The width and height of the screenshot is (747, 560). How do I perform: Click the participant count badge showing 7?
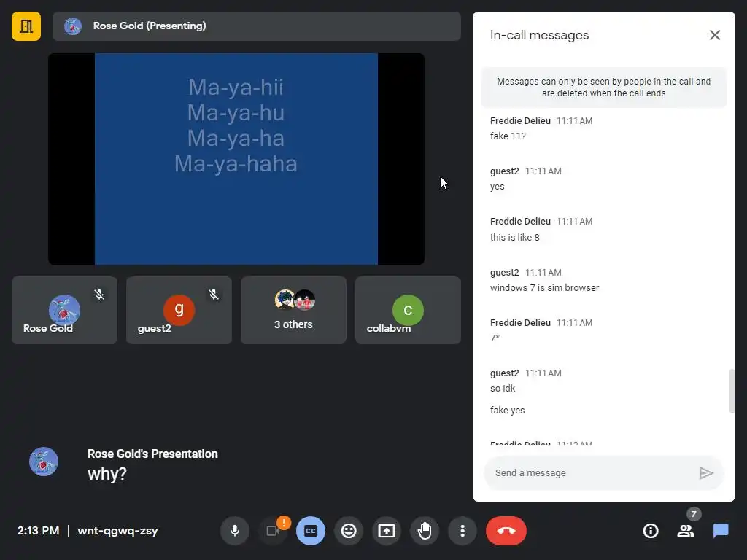[x=694, y=514]
